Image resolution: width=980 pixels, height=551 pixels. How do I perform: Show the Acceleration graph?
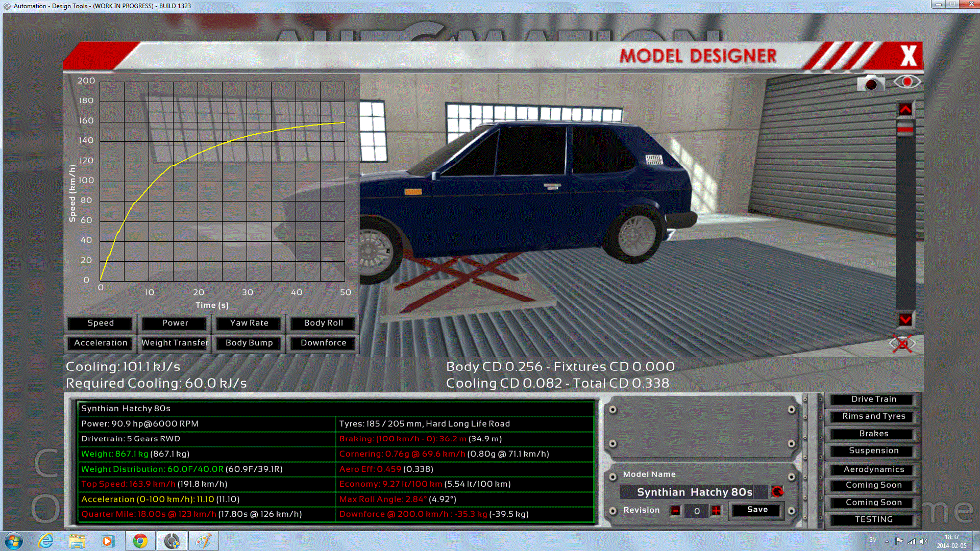click(101, 343)
